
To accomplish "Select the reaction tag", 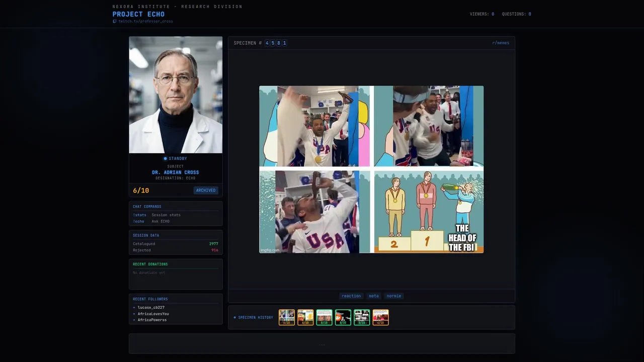I will coord(351,296).
